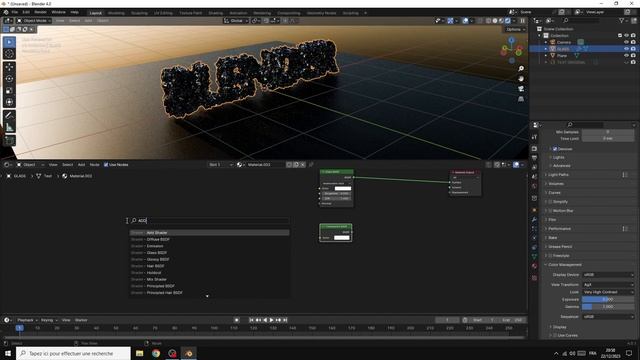640x360 pixels.
Task: Open Chrome from the Windows taskbar
Action: 156,353
